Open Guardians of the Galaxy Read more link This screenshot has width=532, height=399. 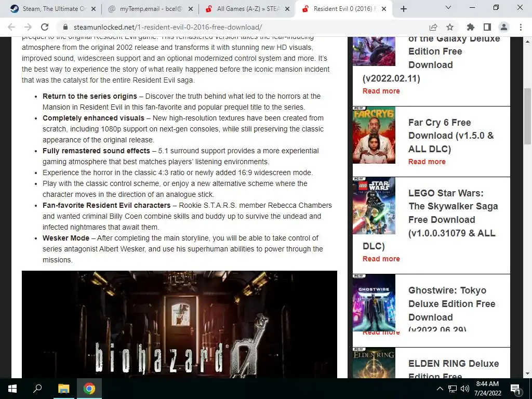(381, 91)
